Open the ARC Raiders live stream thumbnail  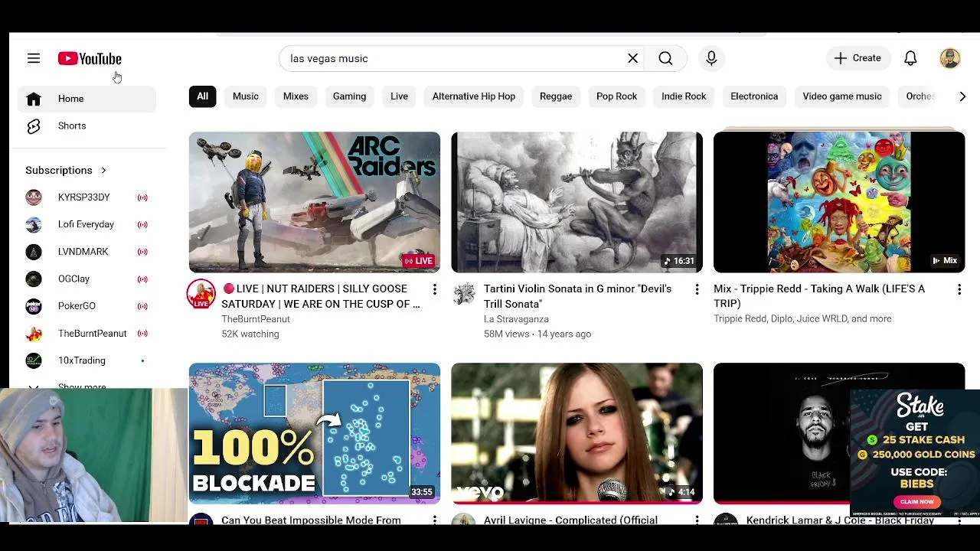coord(315,202)
